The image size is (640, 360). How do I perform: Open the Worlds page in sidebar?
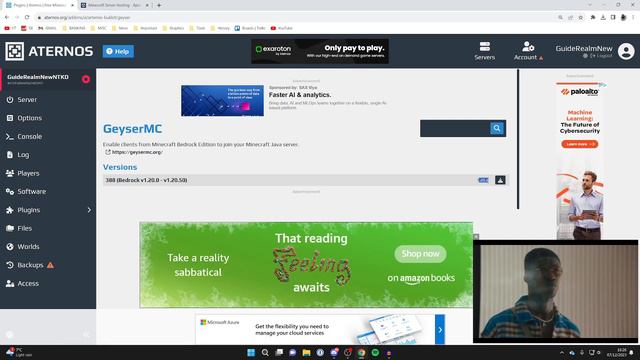[28, 247]
